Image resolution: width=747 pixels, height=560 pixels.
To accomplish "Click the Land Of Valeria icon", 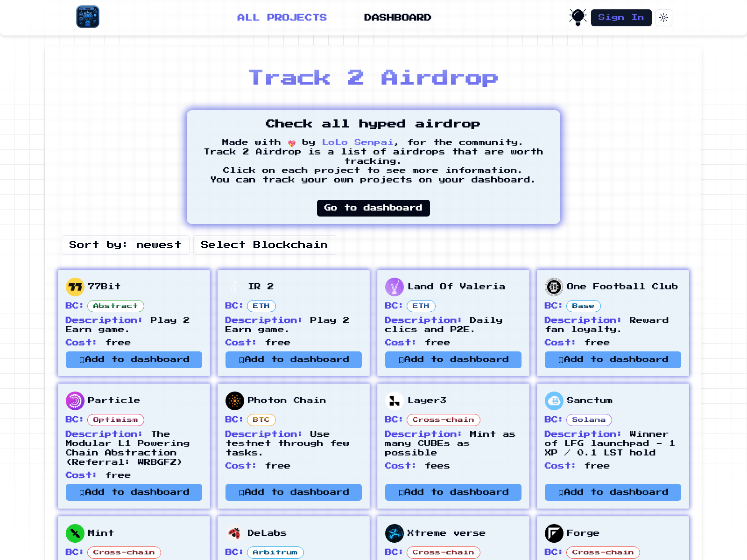I will pos(394,287).
